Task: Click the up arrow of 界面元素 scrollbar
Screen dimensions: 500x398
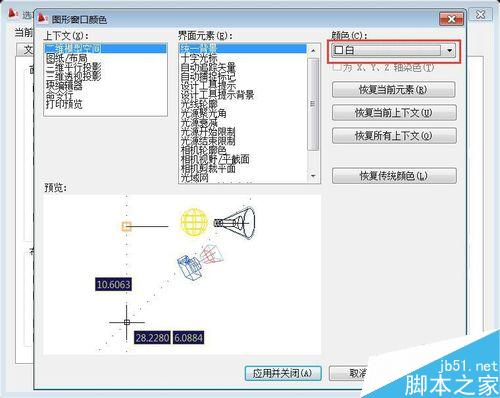Action: coord(313,50)
